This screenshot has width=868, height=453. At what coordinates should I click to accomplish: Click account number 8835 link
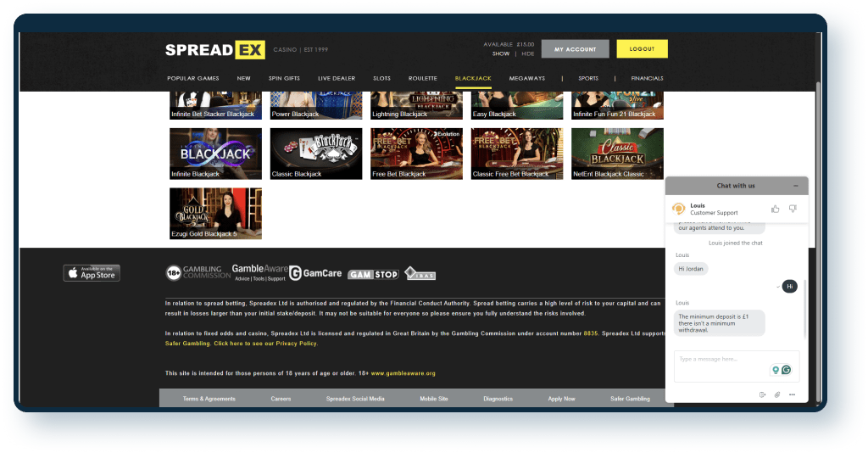[x=591, y=333]
